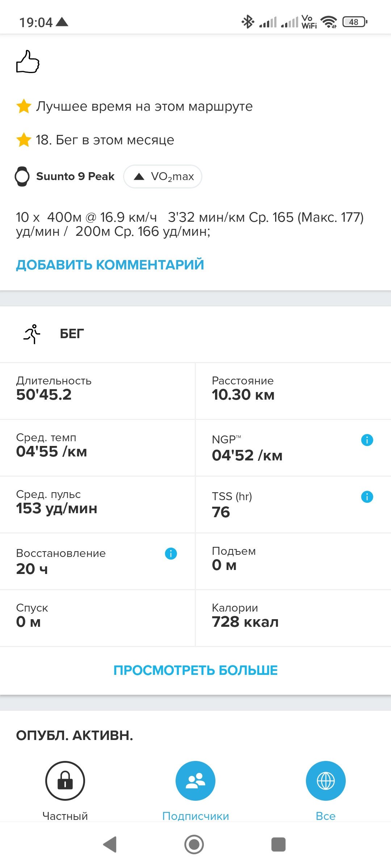Open the info icon for Восстановление

point(171,553)
